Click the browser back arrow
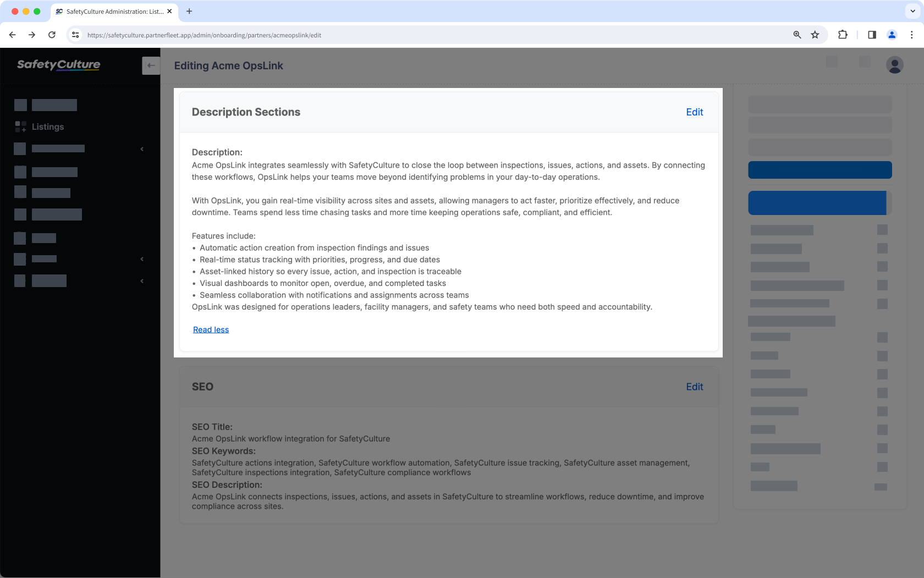Screen dimensions: 924x578 [x=12, y=35]
